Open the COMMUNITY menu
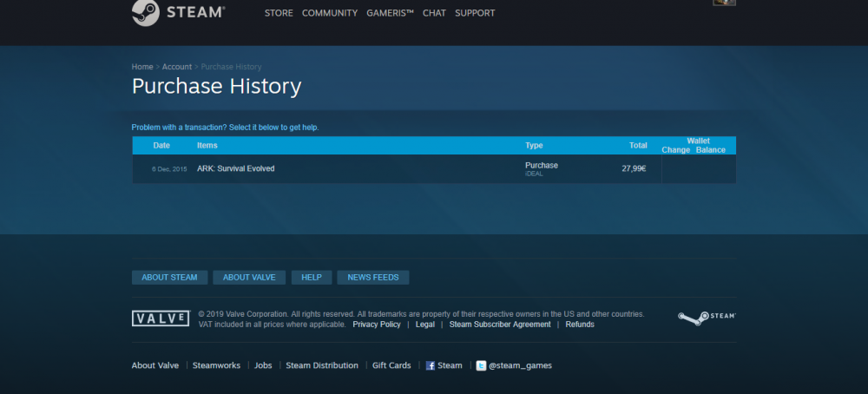 330,13
